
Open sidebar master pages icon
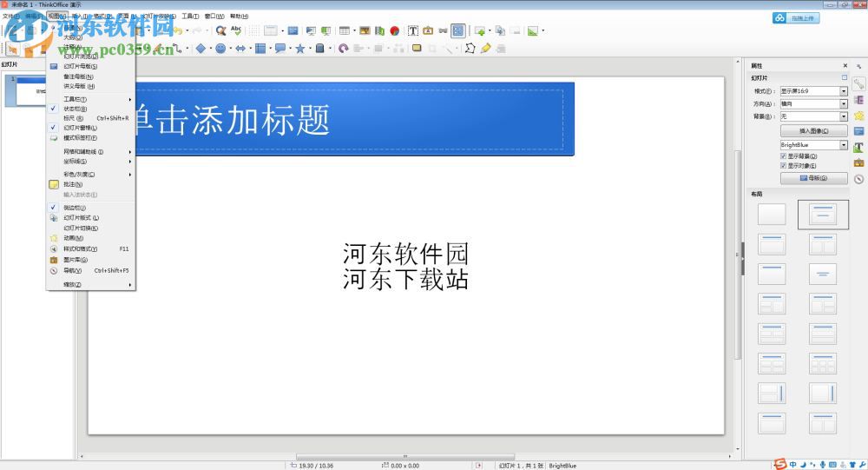(x=858, y=131)
